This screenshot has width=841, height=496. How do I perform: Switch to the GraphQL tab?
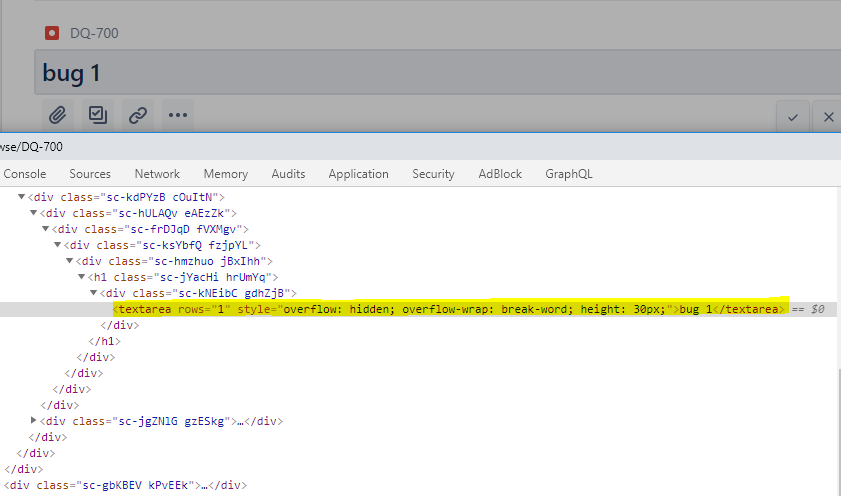569,174
